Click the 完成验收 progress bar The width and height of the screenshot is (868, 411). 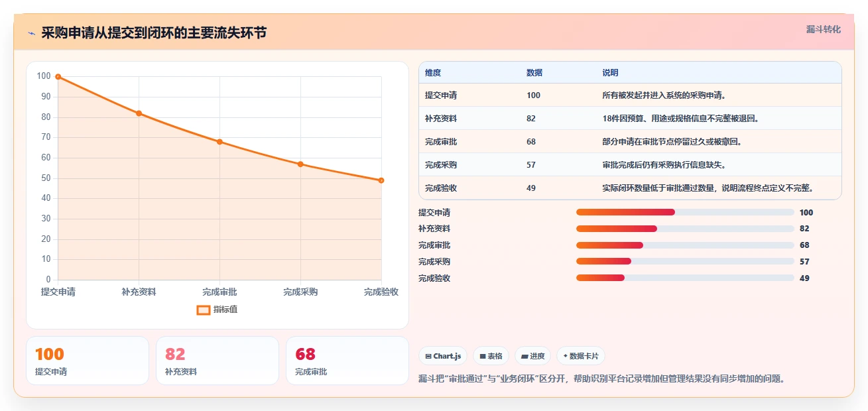[x=685, y=278]
